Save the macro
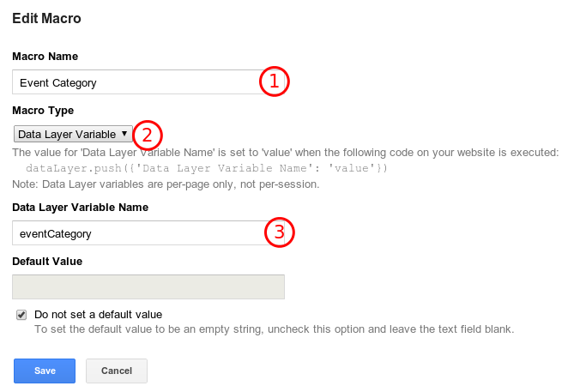574x392 pixels. [45, 371]
